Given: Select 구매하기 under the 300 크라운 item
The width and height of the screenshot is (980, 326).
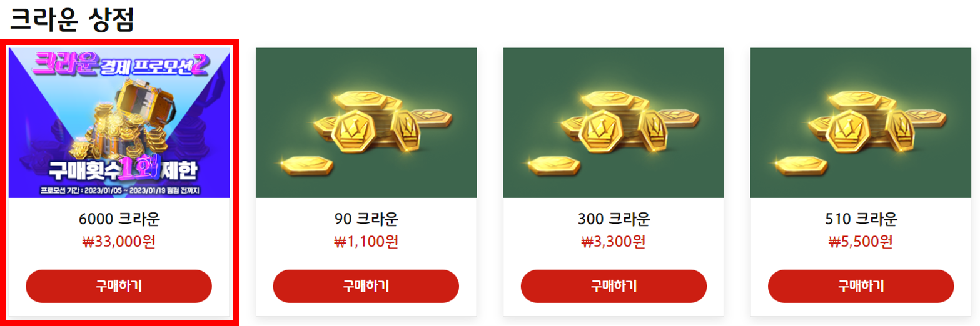Looking at the screenshot, I should [x=614, y=286].
